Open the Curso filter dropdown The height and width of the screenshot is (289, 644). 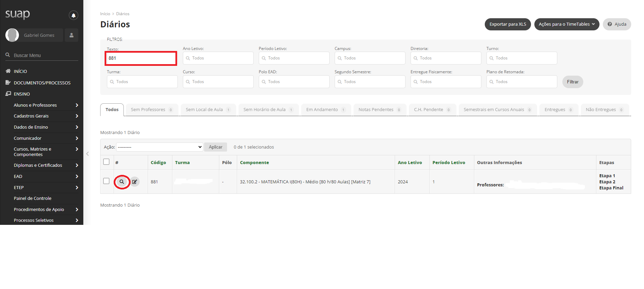(x=218, y=82)
